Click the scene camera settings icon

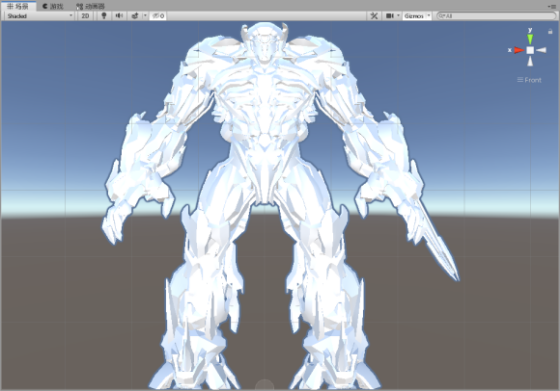[389, 16]
